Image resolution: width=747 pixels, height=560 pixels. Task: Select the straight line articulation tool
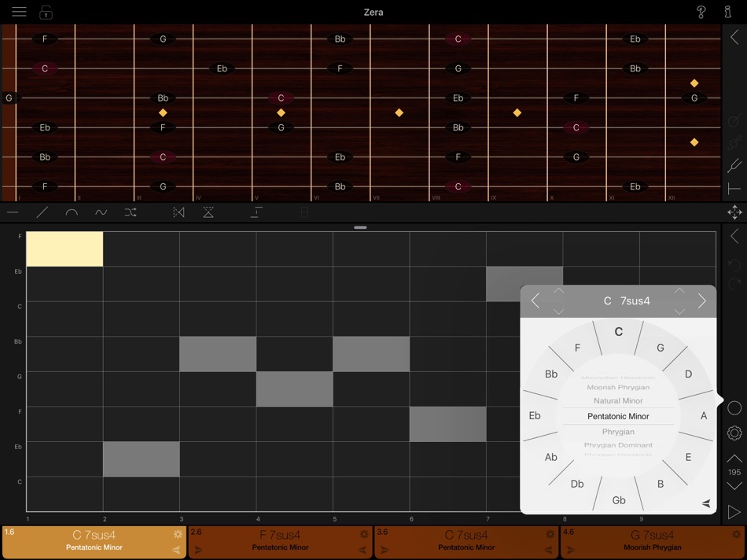[11, 212]
